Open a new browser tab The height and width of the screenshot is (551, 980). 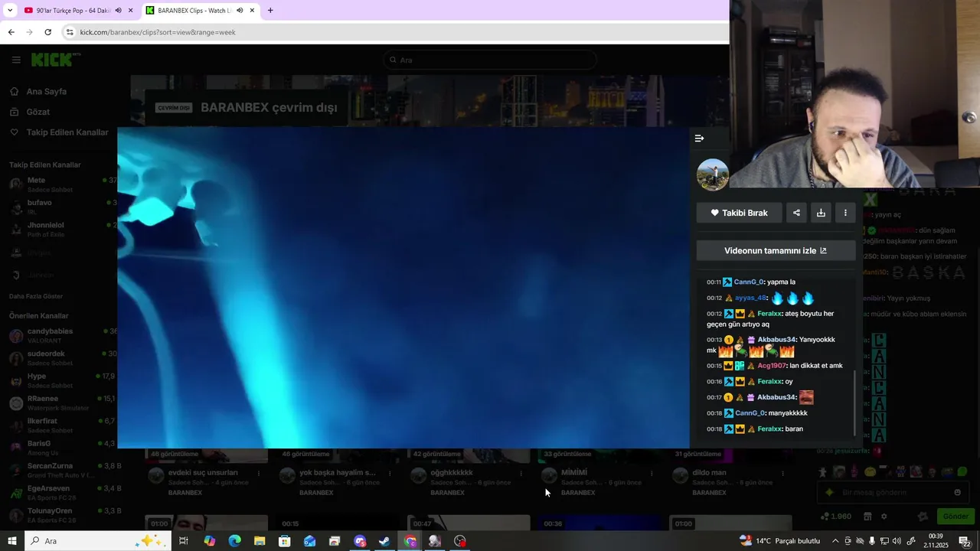pyautogui.click(x=270, y=11)
